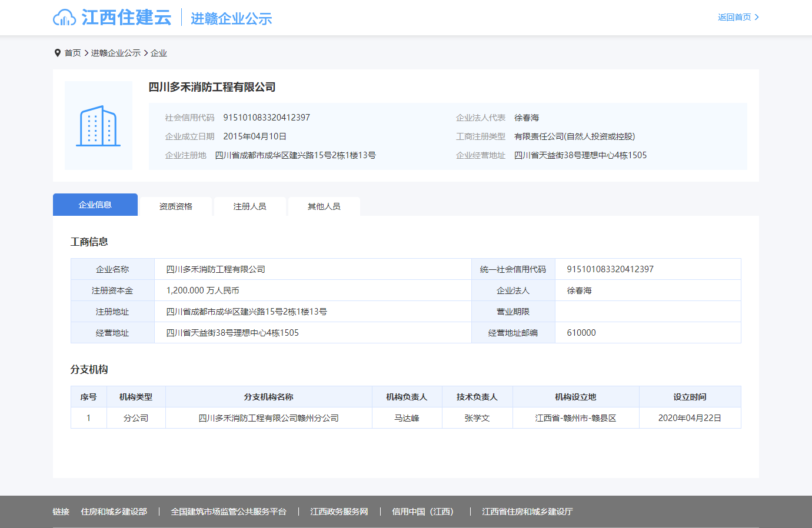Visit 江西省住房和城乡建设厅 footer link

(527, 512)
